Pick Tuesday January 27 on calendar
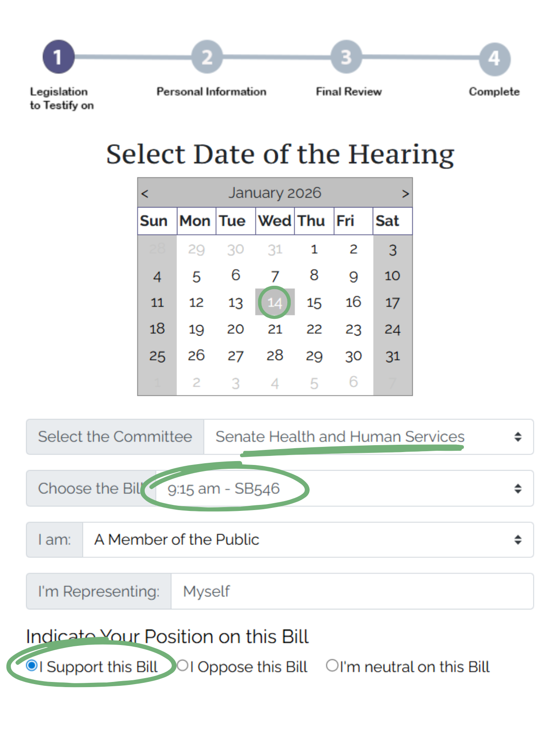 (x=235, y=356)
